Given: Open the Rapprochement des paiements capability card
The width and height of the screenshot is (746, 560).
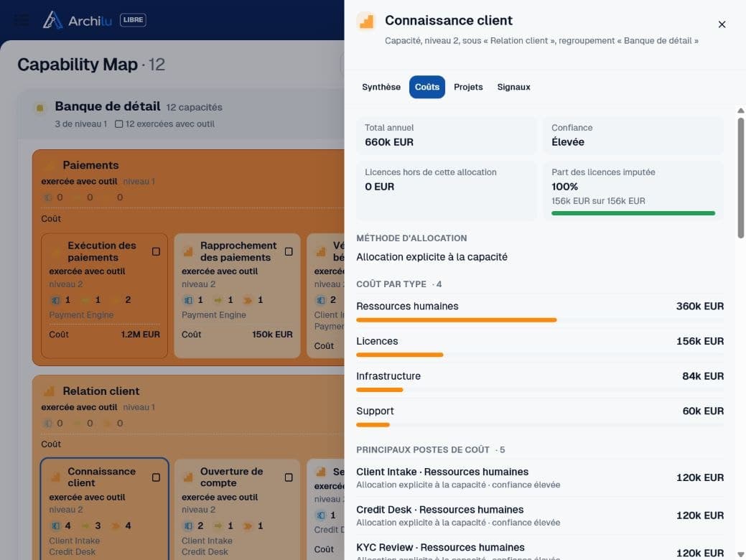Looking at the screenshot, I should tap(237, 296).
